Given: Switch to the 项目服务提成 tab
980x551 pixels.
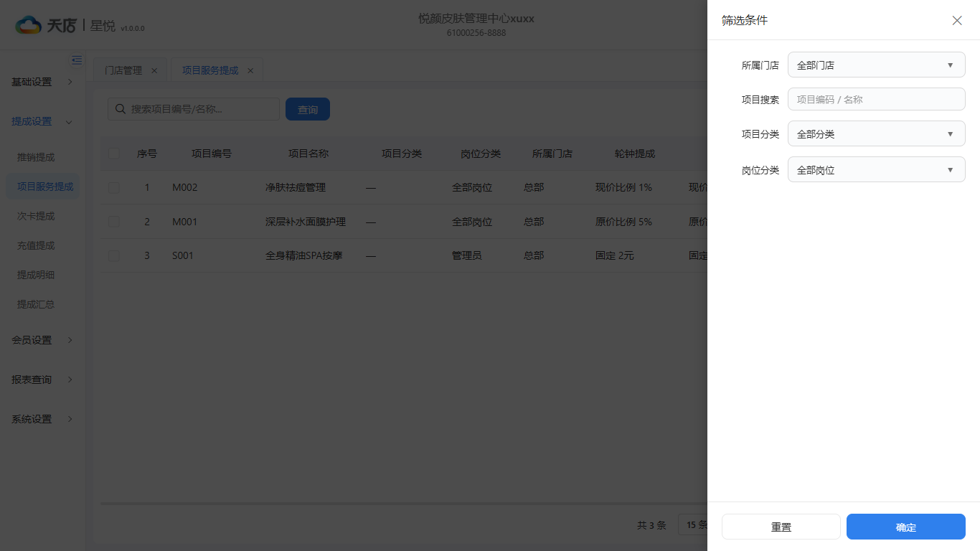Looking at the screenshot, I should [x=210, y=70].
